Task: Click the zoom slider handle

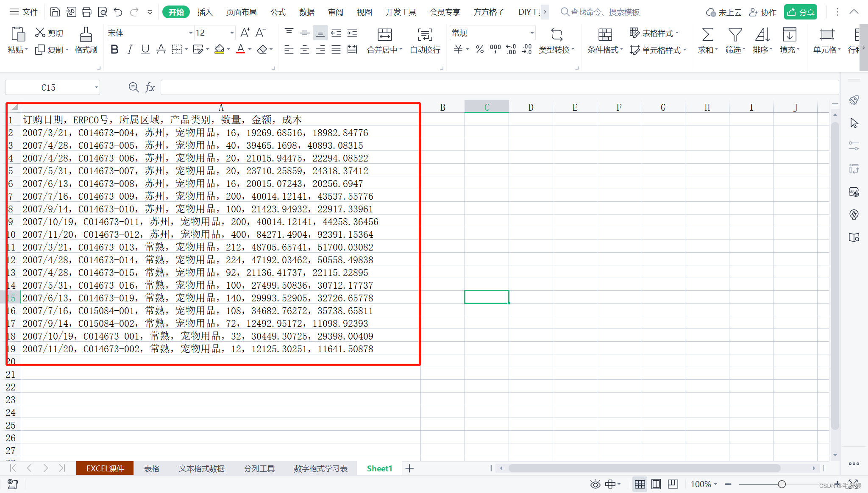Action: [x=782, y=484]
